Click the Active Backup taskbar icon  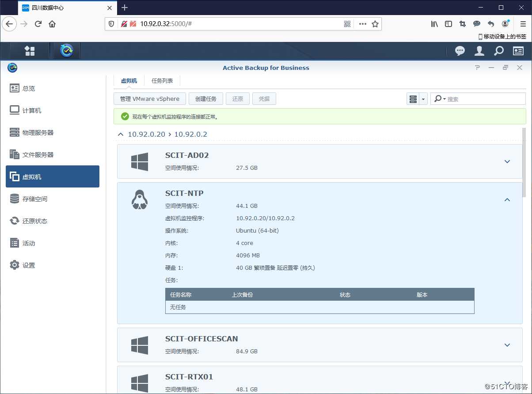pos(67,51)
